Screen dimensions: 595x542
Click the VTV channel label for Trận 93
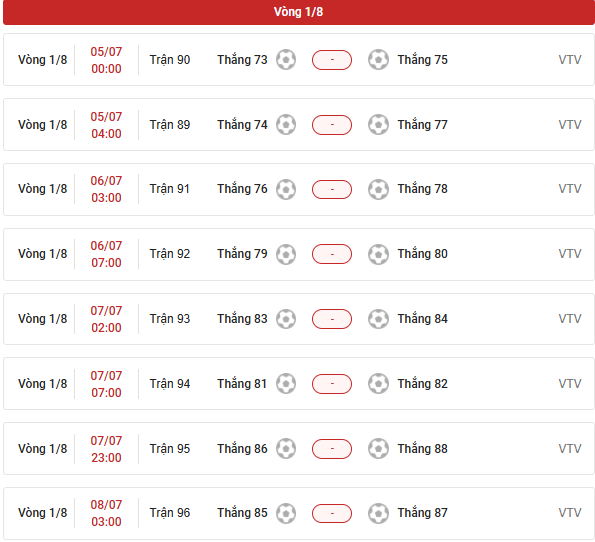click(x=570, y=319)
